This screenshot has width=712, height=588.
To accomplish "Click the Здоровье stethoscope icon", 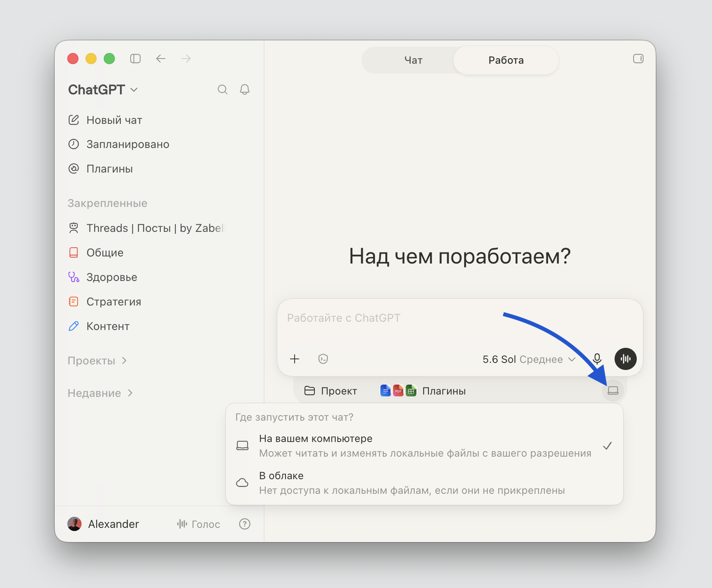I will tap(74, 277).
